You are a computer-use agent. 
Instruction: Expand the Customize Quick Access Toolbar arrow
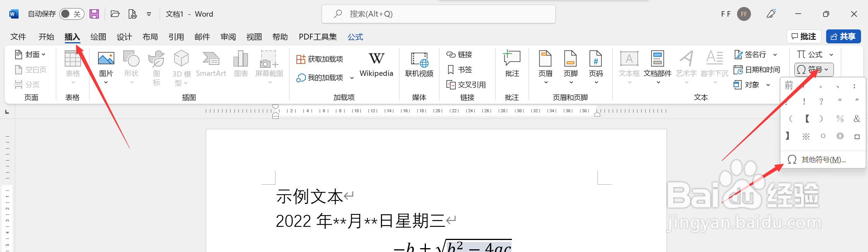pyautogui.click(x=149, y=14)
